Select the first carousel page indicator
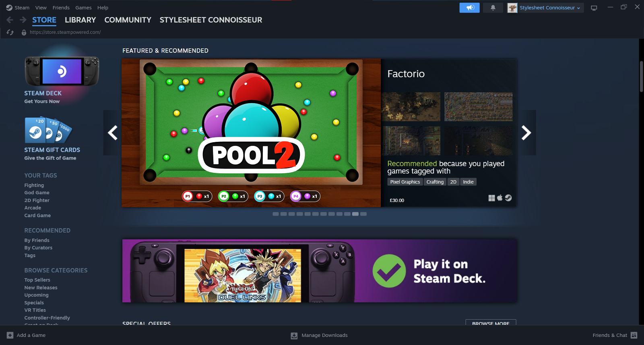Screen dimensions: 644x345 tap(276, 214)
